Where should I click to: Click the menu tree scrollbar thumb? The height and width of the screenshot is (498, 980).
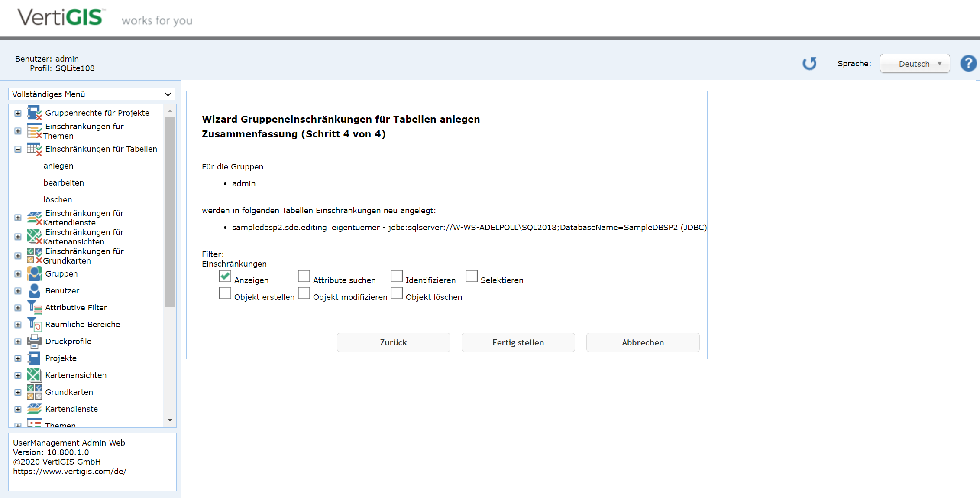click(x=170, y=212)
